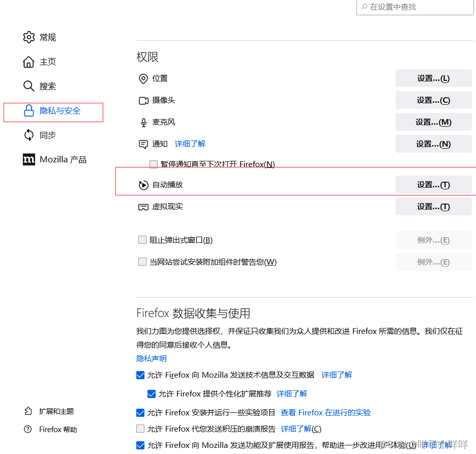This screenshot has width=476, height=454.
Task: Click inside the 在设置中查找 search field
Action: (x=415, y=7)
